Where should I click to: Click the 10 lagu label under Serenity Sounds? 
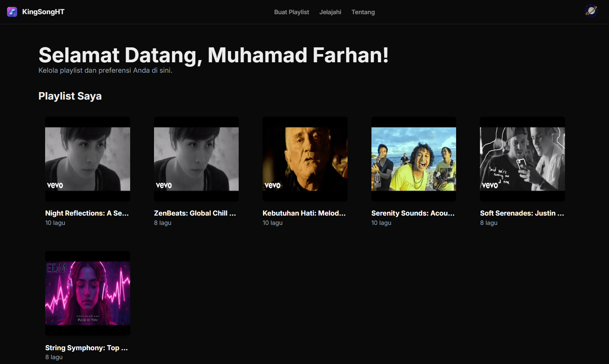[381, 223]
